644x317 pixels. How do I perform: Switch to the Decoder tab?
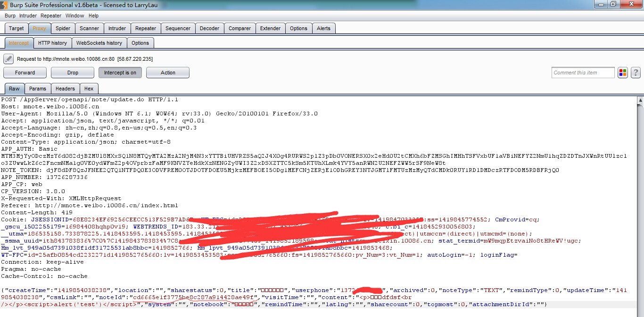(210, 28)
